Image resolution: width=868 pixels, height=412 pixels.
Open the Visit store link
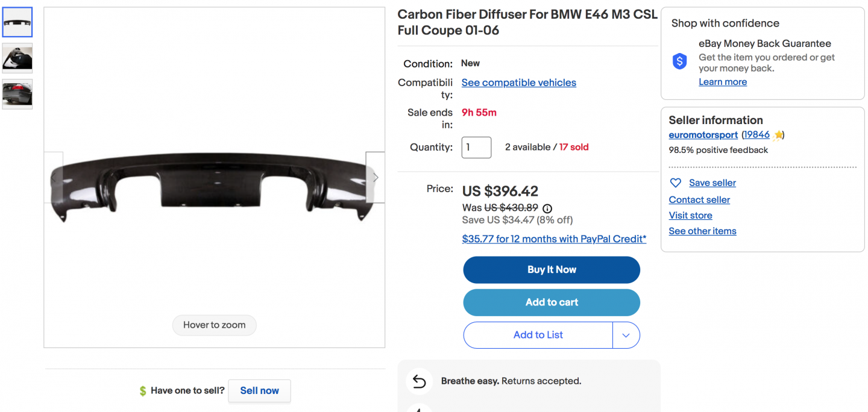[x=690, y=216]
